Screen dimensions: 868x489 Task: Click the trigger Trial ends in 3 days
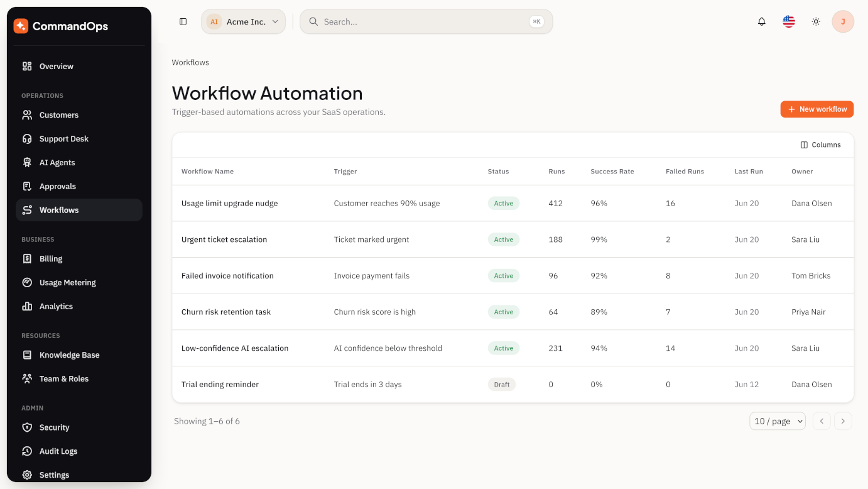click(367, 385)
